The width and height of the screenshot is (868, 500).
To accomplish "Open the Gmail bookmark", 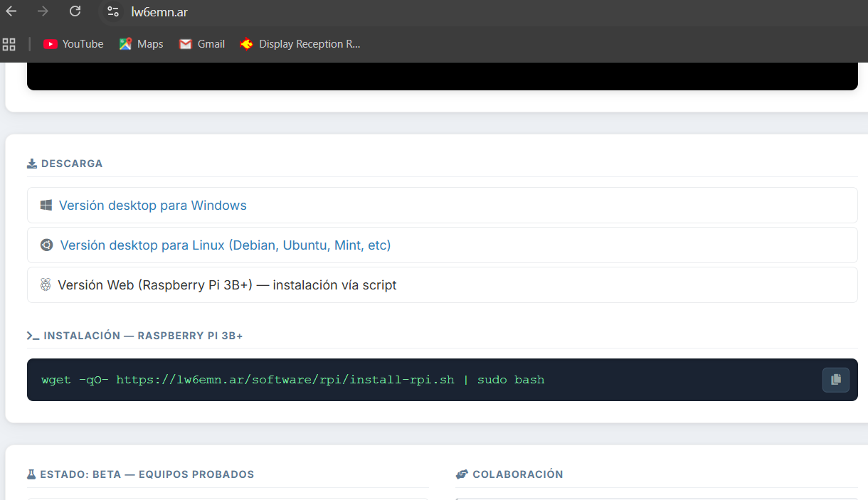I will [202, 44].
